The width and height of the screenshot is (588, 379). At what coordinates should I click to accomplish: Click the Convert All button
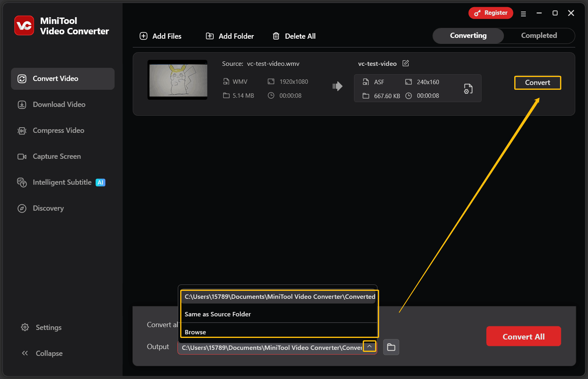pos(523,336)
